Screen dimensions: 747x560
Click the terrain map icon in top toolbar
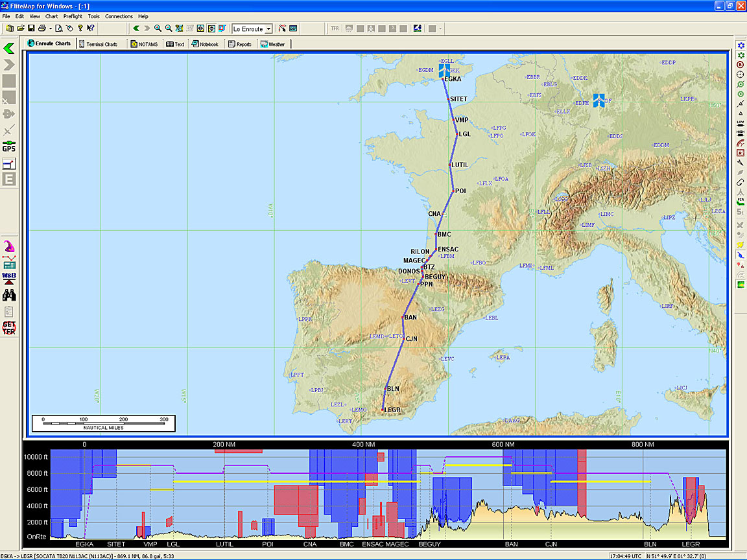(x=418, y=29)
